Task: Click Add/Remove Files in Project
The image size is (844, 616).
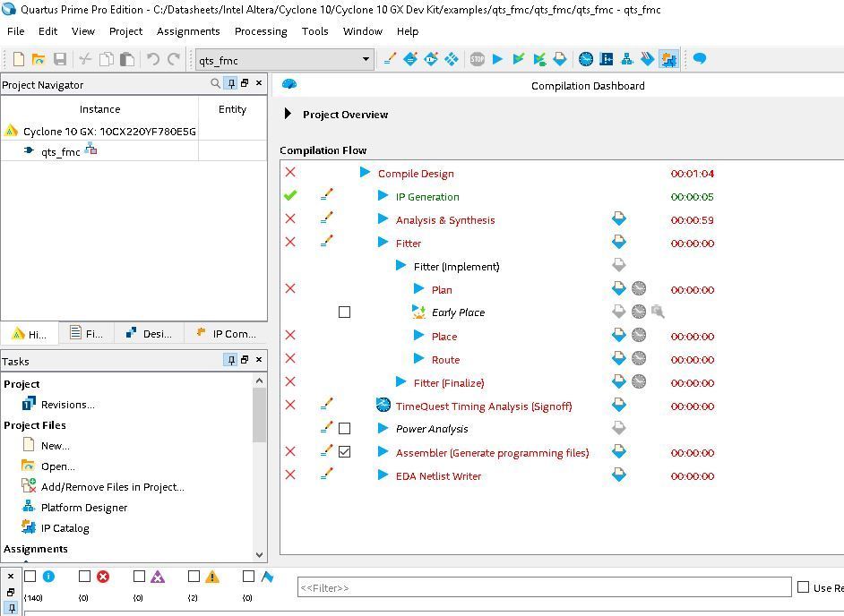Action: coord(112,486)
